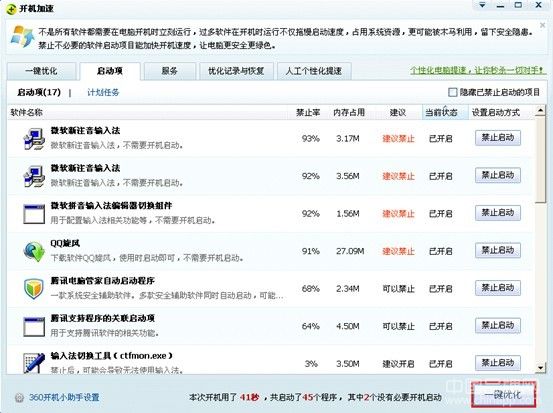Click 已开启 status in the 64% row

coord(440,327)
